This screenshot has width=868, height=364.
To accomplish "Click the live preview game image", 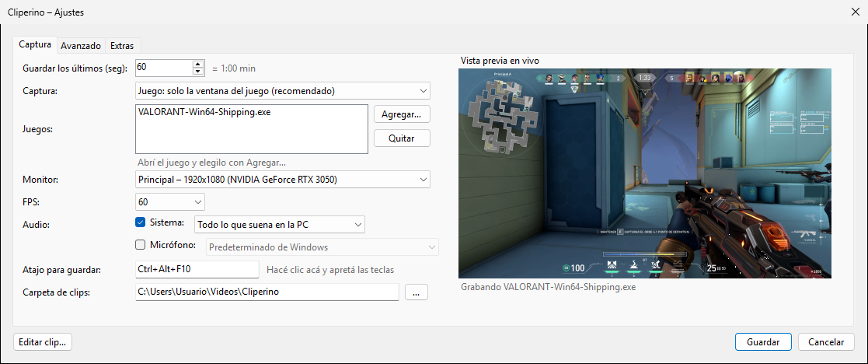I will pyautogui.click(x=645, y=173).
